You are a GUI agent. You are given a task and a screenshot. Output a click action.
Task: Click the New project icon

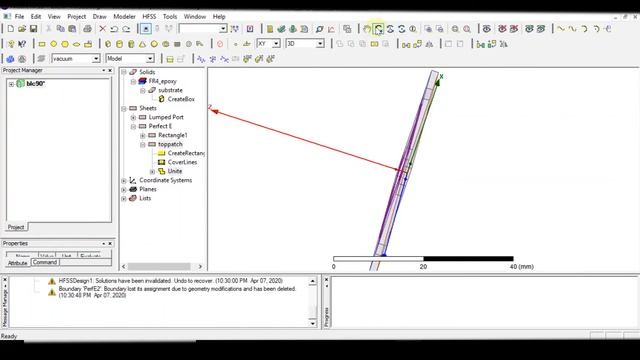click(11, 29)
